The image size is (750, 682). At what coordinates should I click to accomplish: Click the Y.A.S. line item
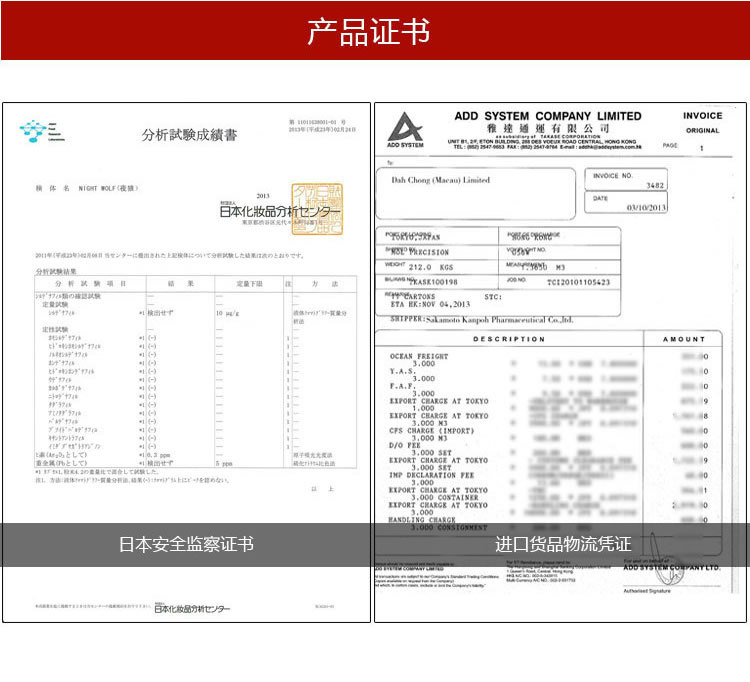click(x=403, y=371)
